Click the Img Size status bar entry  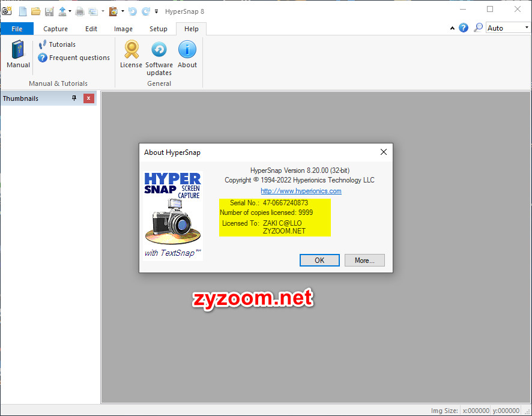(444, 411)
